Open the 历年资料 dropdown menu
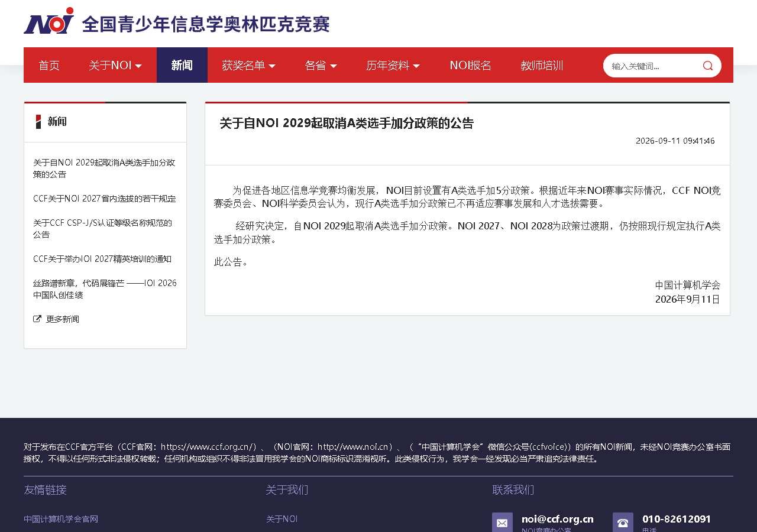The height and width of the screenshot is (532, 757). (393, 66)
